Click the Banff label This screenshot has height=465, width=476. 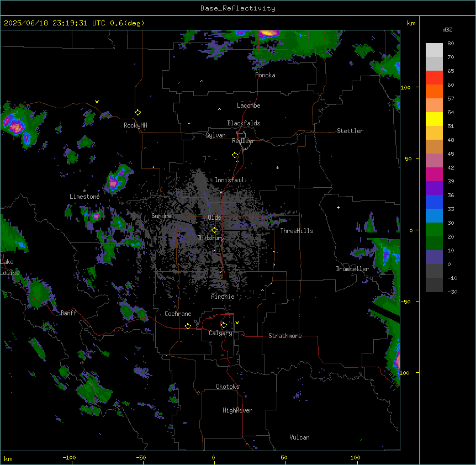(x=68, y=313)
